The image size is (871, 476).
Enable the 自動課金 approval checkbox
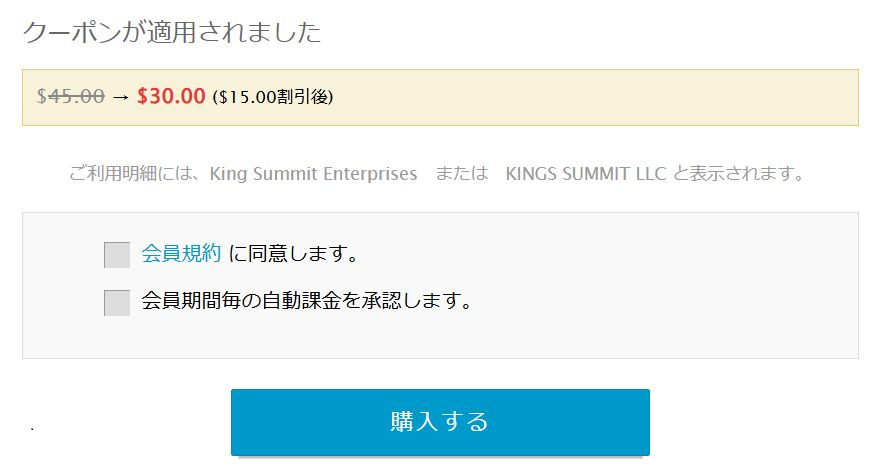117,302
